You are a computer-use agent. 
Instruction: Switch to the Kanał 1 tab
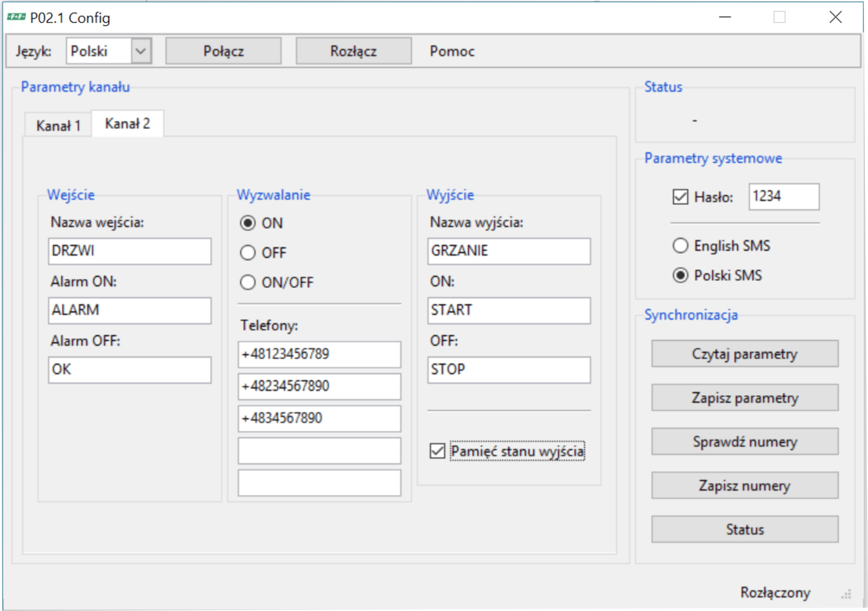(x=58, y=126)
